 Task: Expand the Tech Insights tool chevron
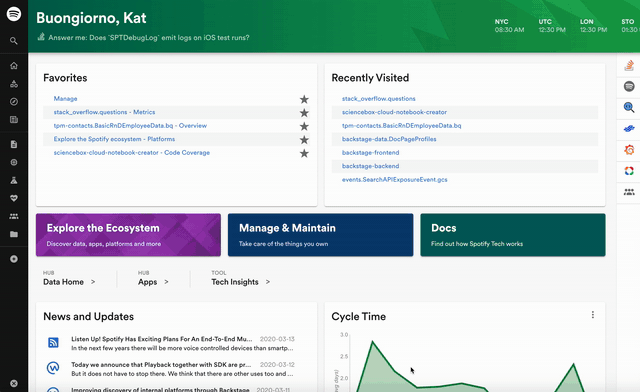tap(268, 282)
